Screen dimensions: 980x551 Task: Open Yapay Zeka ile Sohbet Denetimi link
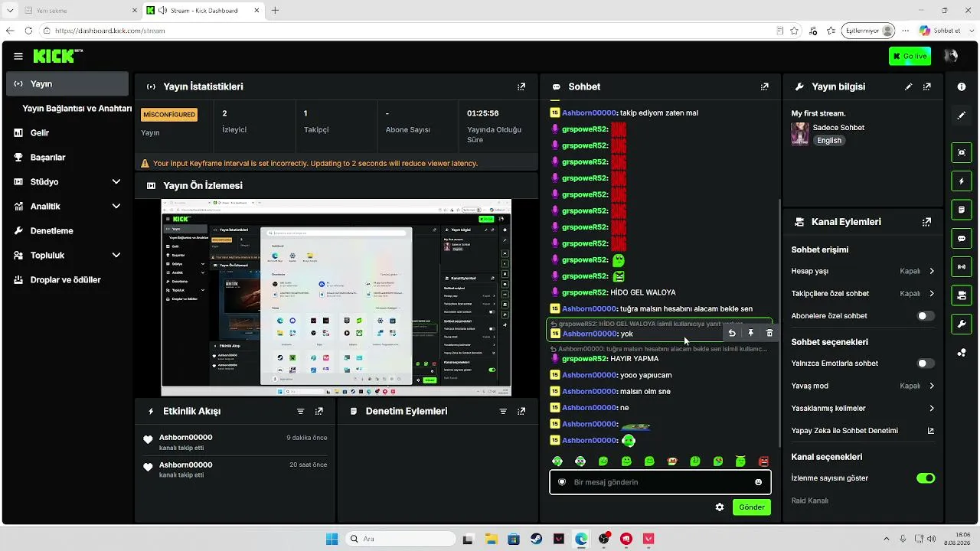coord(863,430)
